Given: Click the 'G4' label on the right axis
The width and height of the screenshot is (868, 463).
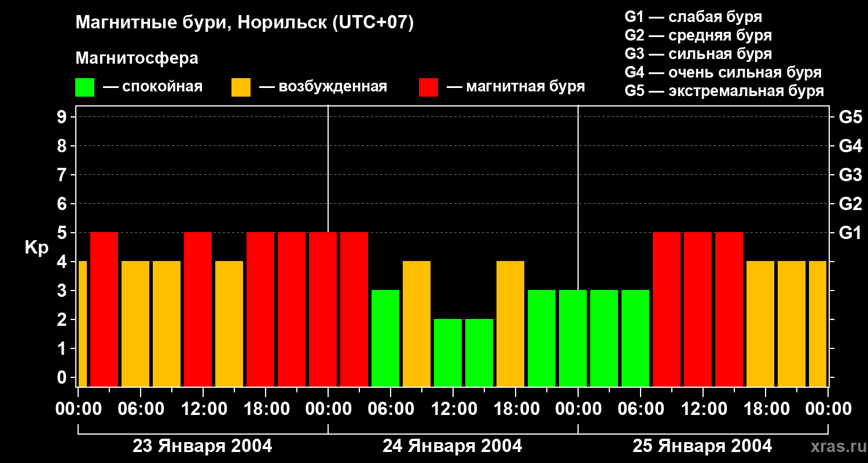Looking at the screenshot, I should tap(851, 146).
